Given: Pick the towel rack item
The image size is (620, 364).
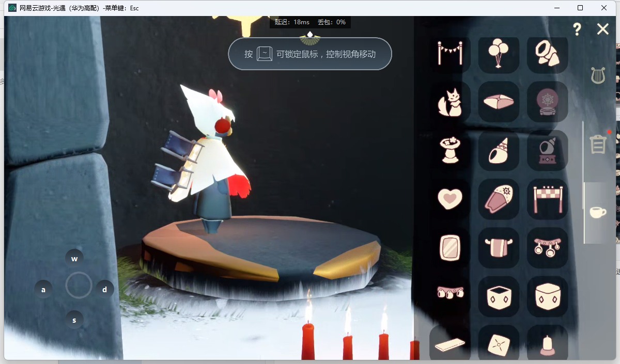Looking at the screenshot, I should pyautogui.click(x=499, y=248).
